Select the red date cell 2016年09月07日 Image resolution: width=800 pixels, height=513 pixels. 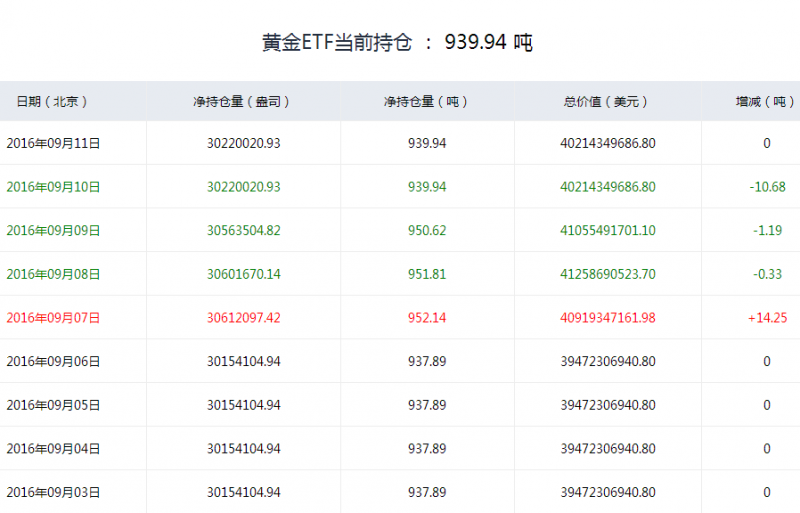(x=53, y=318)
